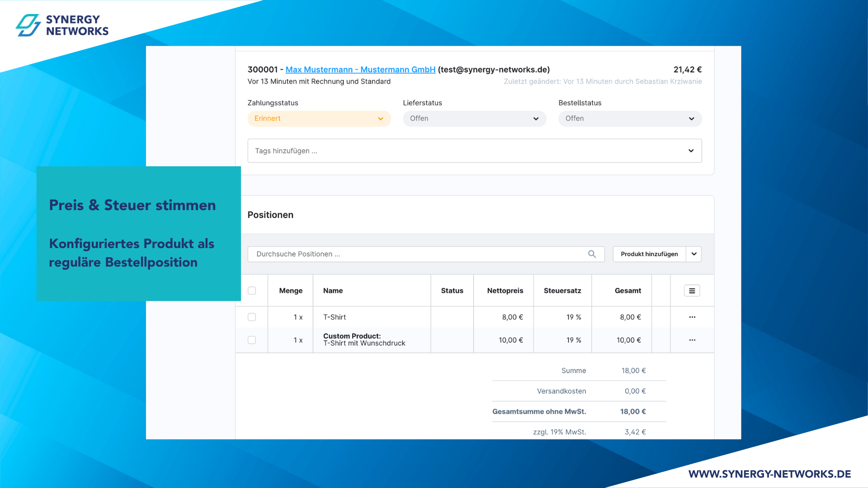
Task: Open the Lieferstatus dropdown showing Offen
Action: click(475, 118)
